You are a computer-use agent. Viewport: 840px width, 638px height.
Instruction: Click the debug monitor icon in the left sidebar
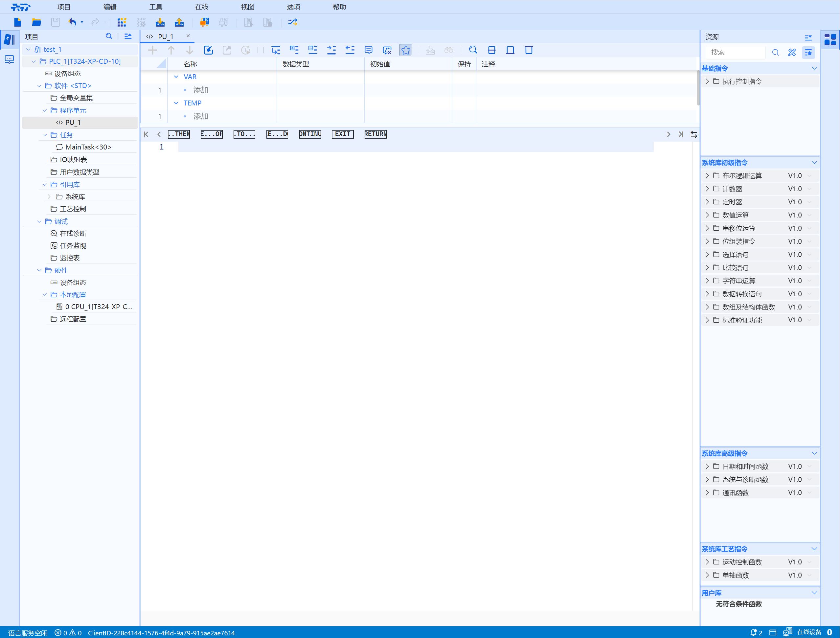10,59
